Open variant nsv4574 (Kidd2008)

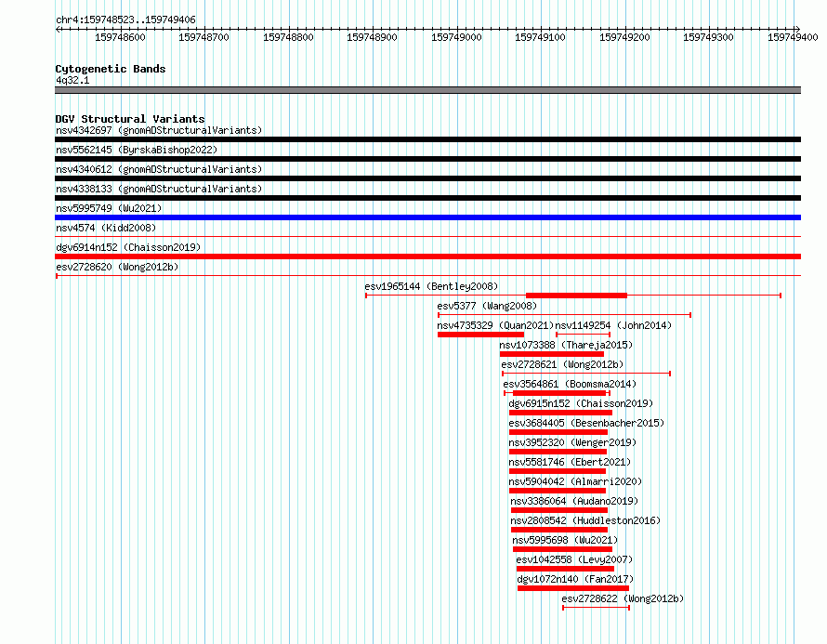click(106, 228)
